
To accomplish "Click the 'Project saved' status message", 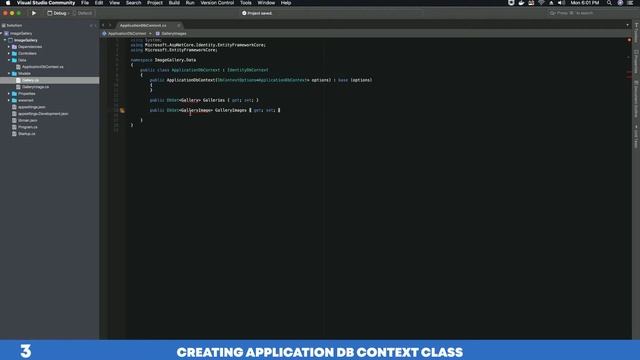I will pyautogui.click(x=257, y=13).
